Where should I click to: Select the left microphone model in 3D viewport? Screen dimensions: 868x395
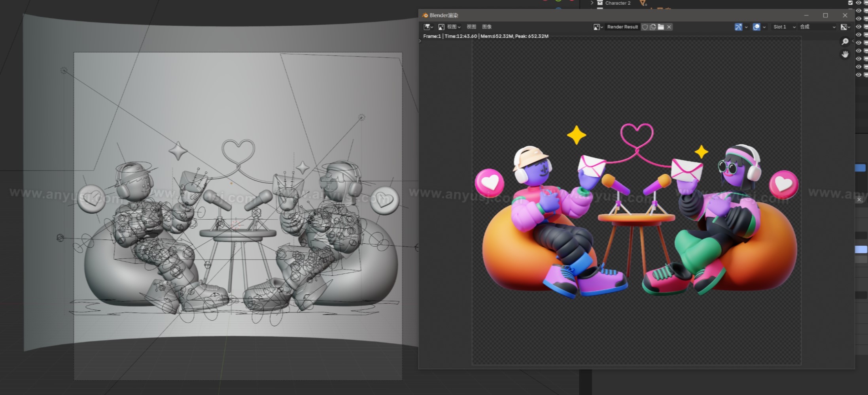pyautogui.click(x=217, y=200)
